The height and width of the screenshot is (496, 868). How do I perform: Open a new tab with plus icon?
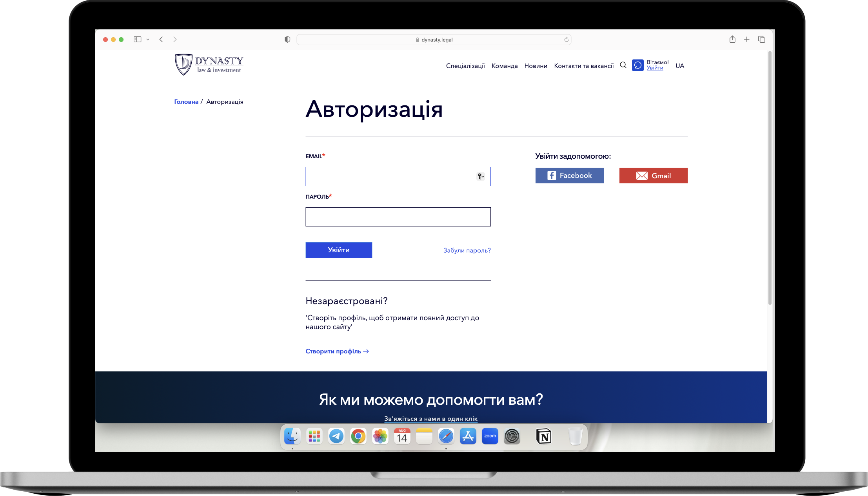pyautogui.click(x=746, y=39)
